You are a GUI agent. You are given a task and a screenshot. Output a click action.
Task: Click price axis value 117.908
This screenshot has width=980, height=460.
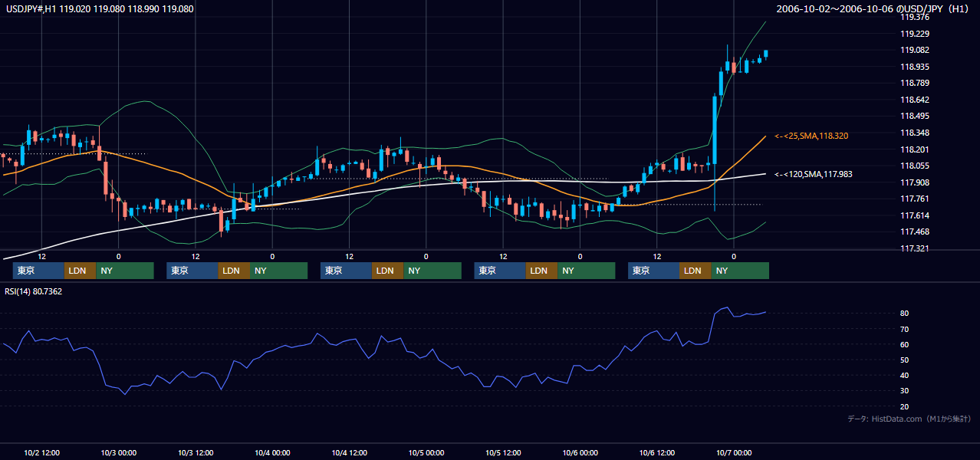click(914, 182)
